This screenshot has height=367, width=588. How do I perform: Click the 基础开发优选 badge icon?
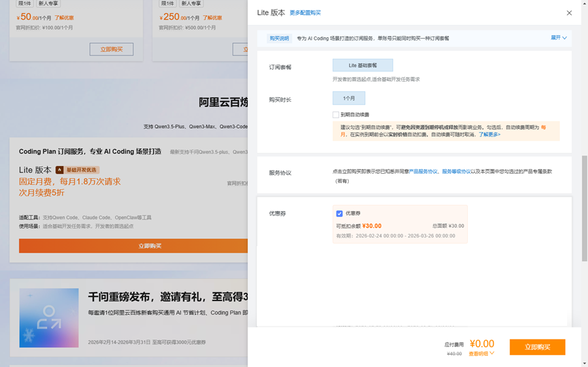[x=59, y=170]
